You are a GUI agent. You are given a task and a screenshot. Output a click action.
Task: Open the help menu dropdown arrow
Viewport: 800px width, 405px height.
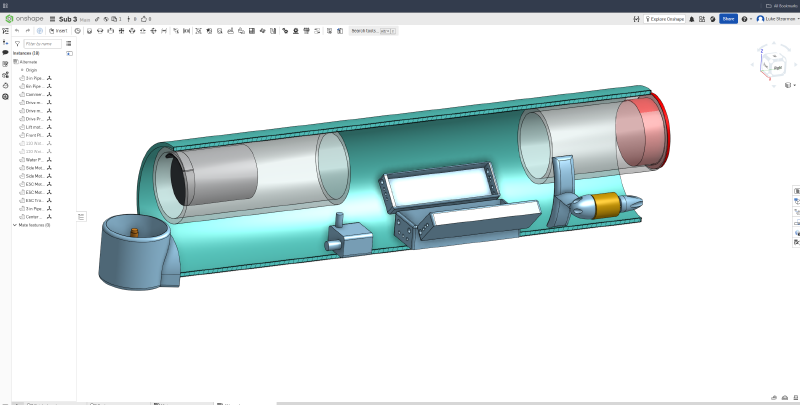click(751, 19)
